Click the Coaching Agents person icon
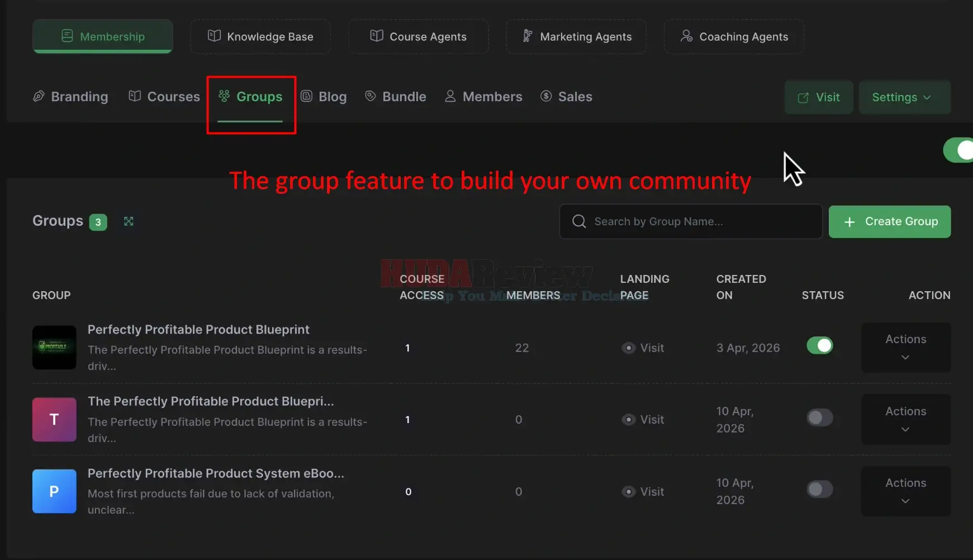Screen dimensions: 973x560 click(x=686, y=36)
